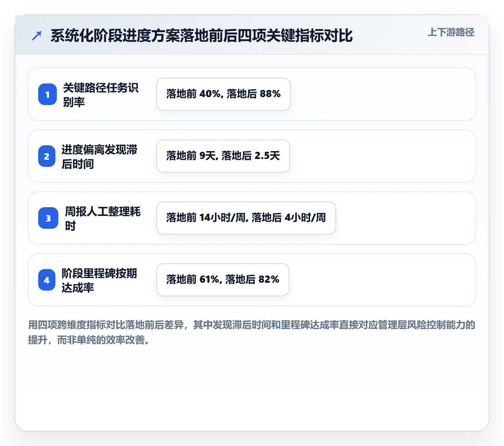
Task: Click the title 系统化阶段进度方案落地前后四项关键指标对比
Action: click(202, 36)
